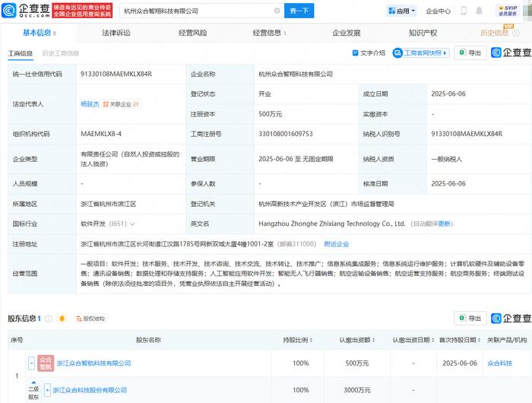Clear the search box with the X icon

pyautogui.click(x=277, y=11)
